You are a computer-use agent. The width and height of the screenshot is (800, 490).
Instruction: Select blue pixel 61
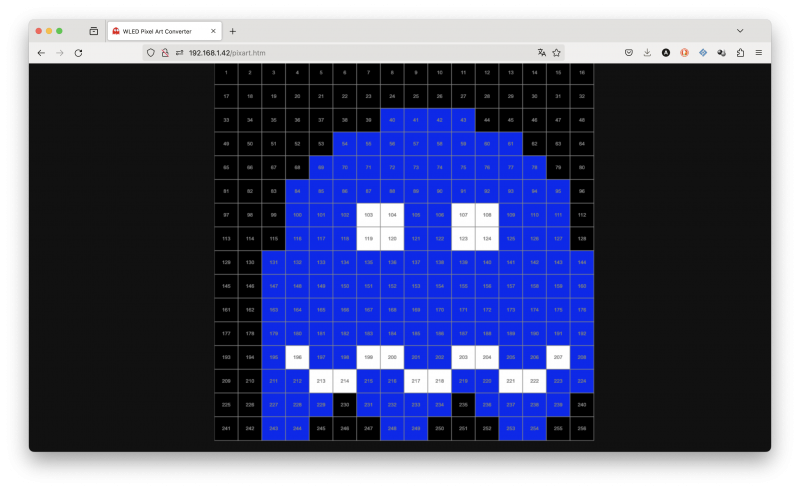(x=511, y=144)
